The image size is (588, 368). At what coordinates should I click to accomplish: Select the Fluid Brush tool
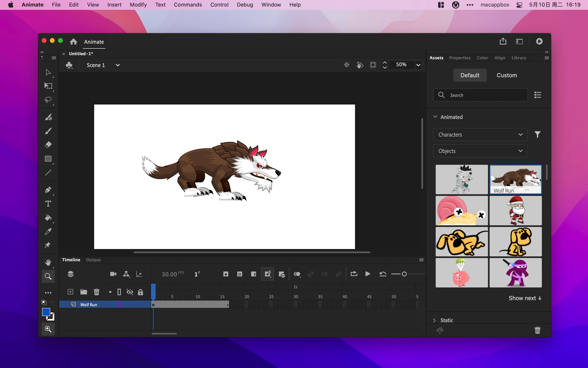click(48, 117)
